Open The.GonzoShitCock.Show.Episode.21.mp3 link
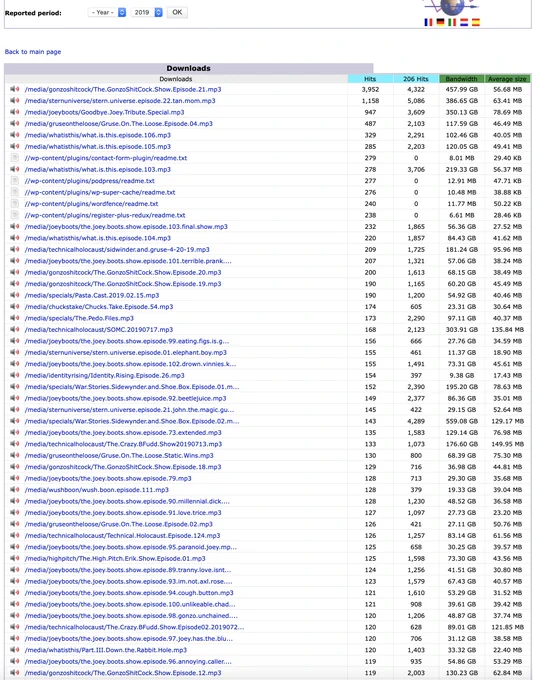The image size is (533, 680). 123,89
